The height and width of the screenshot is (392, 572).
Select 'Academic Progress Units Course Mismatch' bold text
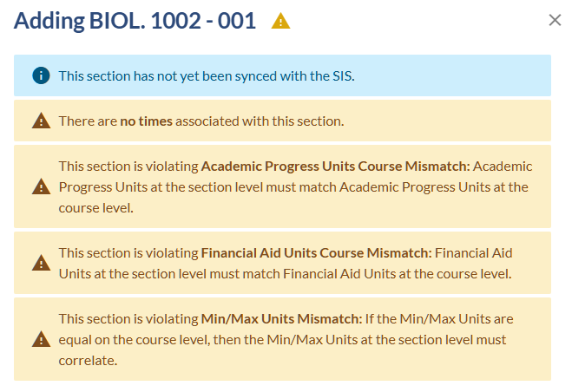pos(336,167)
